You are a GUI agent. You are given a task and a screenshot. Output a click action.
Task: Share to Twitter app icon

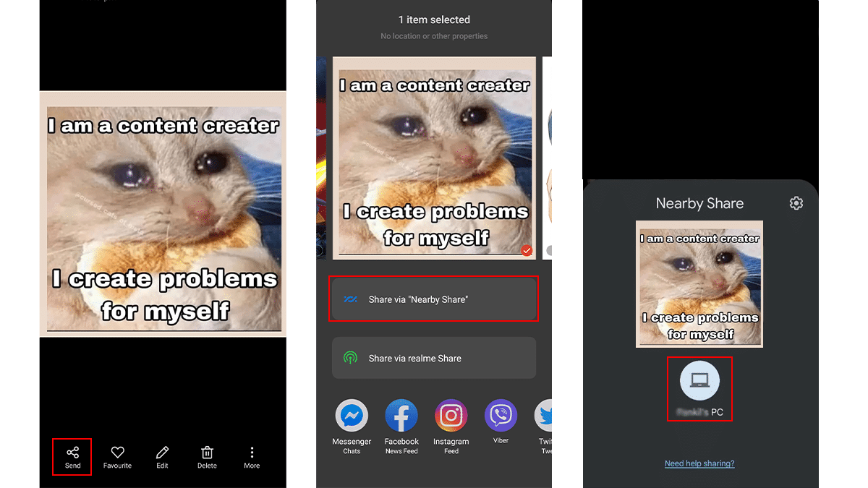(543, 416)
